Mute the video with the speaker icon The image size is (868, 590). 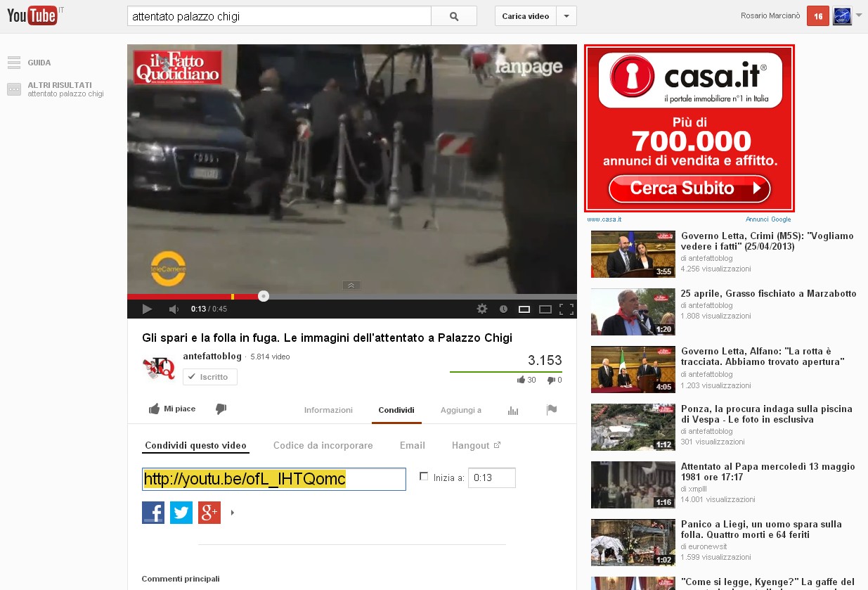tap(173, 309)
